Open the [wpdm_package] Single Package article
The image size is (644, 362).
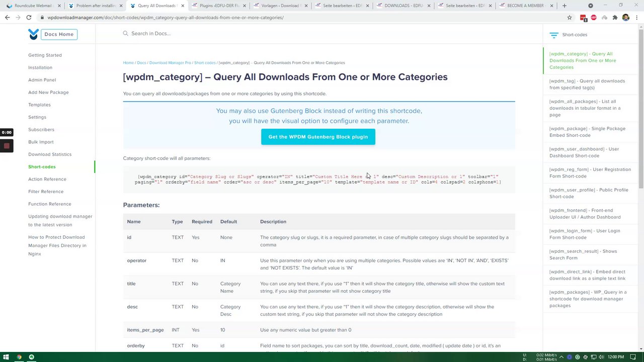click(587, 132)
